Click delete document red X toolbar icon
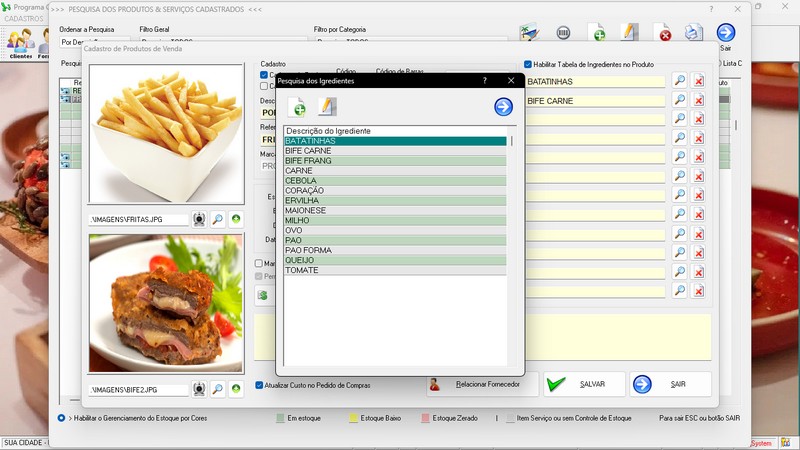The image size is (800, 450). pos(662,33)
